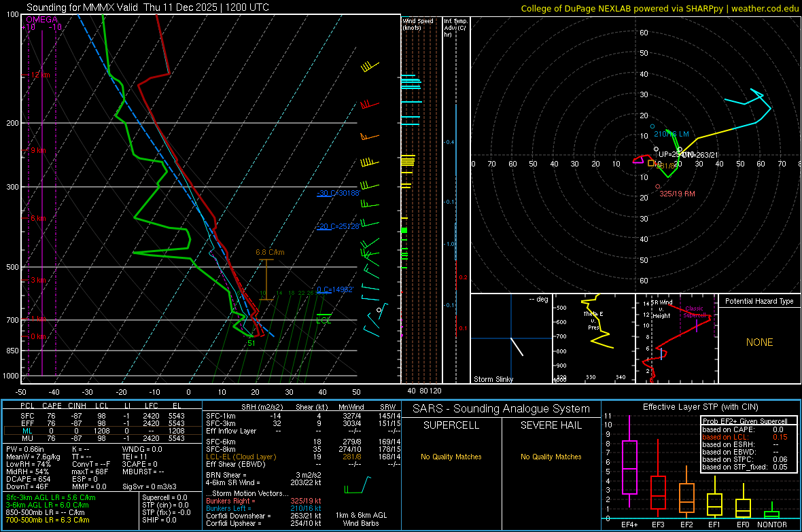Screen dimensions: 802x532
Task: Click the TEI = 11 value
Action: (x=135, y=457)
